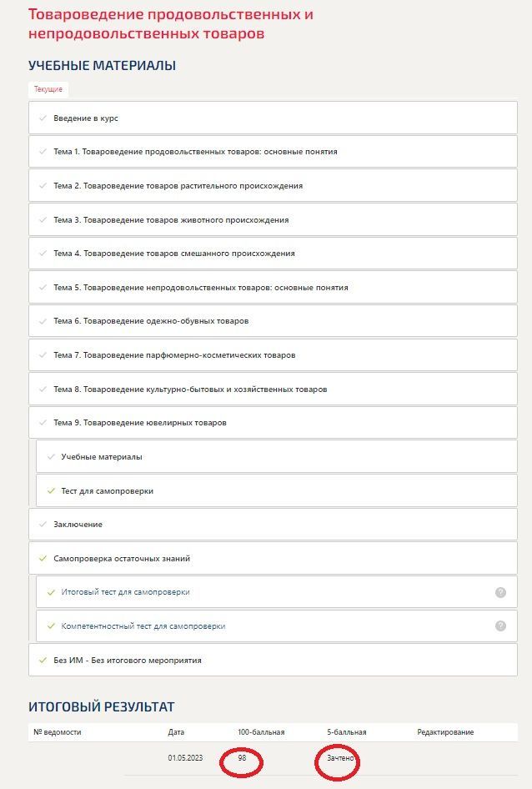Viewport: 532px width, 789px height.
Task: Click checkmark icon next to Введение в курс
Action: coord(42,118)
